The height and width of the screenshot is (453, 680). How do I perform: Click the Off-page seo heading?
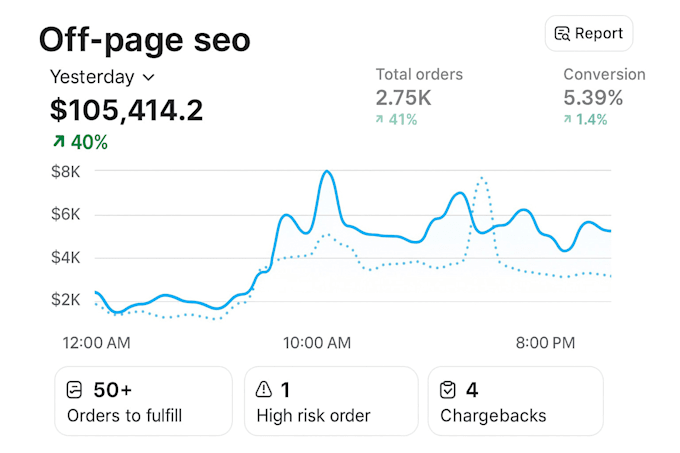click(x=144, y=40)
